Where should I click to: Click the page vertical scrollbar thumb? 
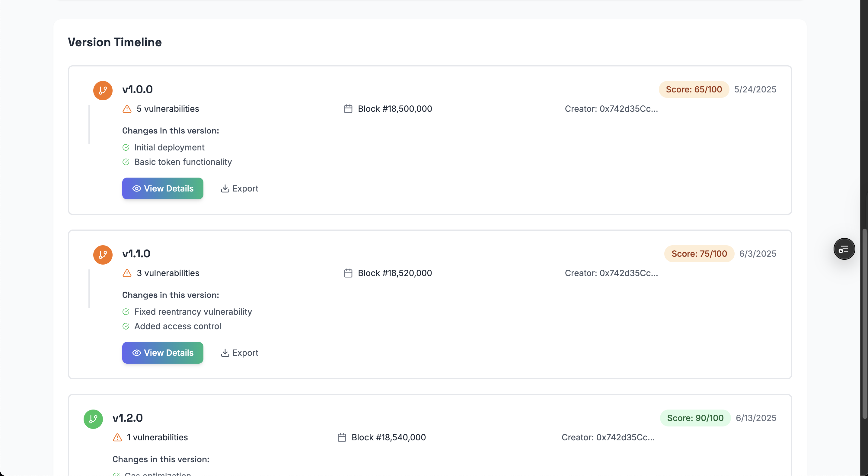click(x=865, y=324)
